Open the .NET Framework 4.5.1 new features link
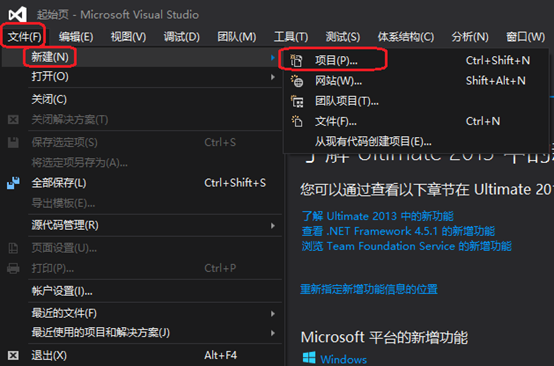 point(398,231)
